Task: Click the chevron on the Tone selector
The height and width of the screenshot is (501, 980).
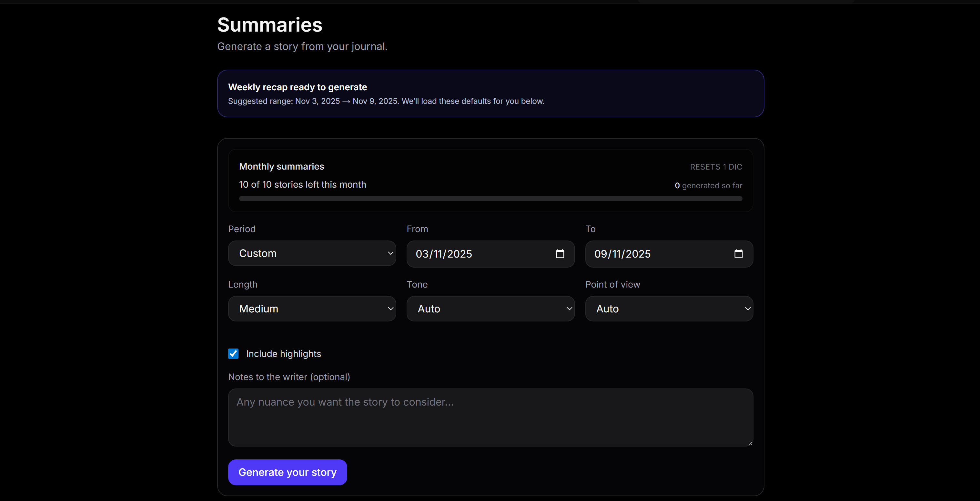Action: (569, 309)
